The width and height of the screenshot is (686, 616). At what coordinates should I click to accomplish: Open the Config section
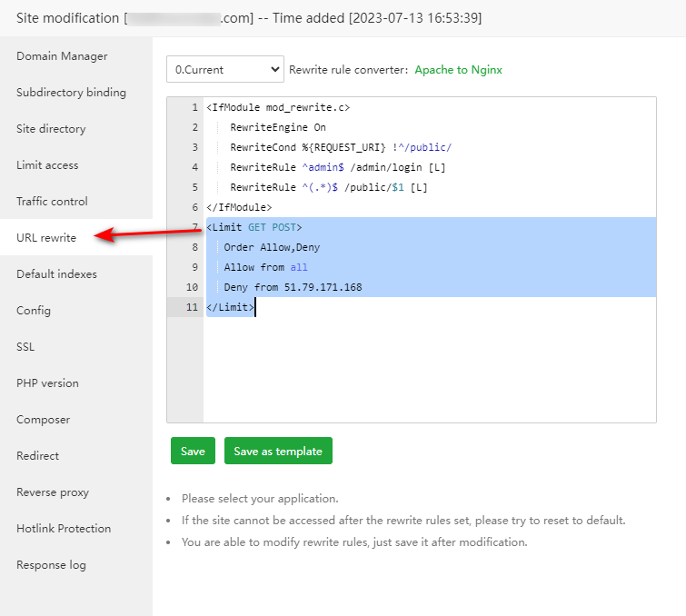[x=34, y=311]
